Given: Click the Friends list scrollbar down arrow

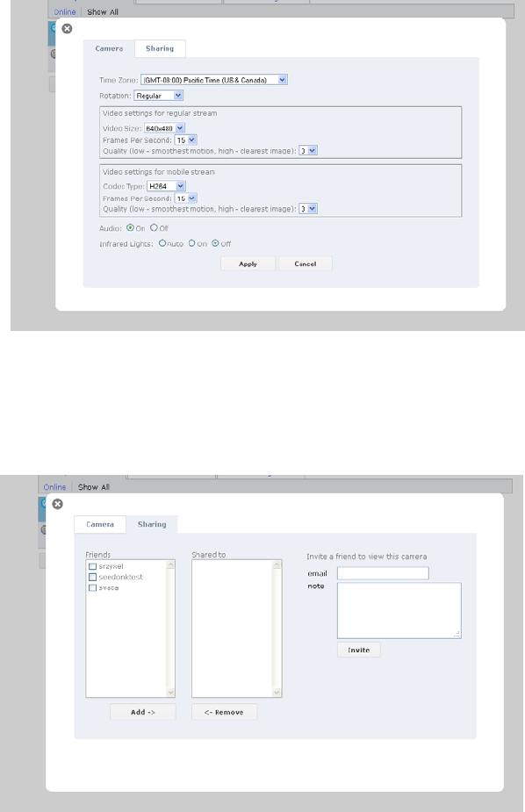Looking at the screenshot, I should pyautogui.click(x=171, y=693).
